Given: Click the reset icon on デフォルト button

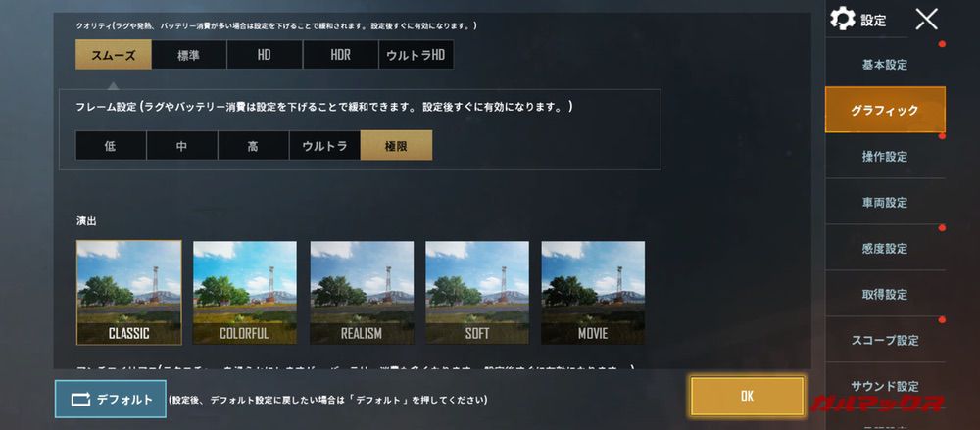Looking at the screenshot, I should 81,400.
